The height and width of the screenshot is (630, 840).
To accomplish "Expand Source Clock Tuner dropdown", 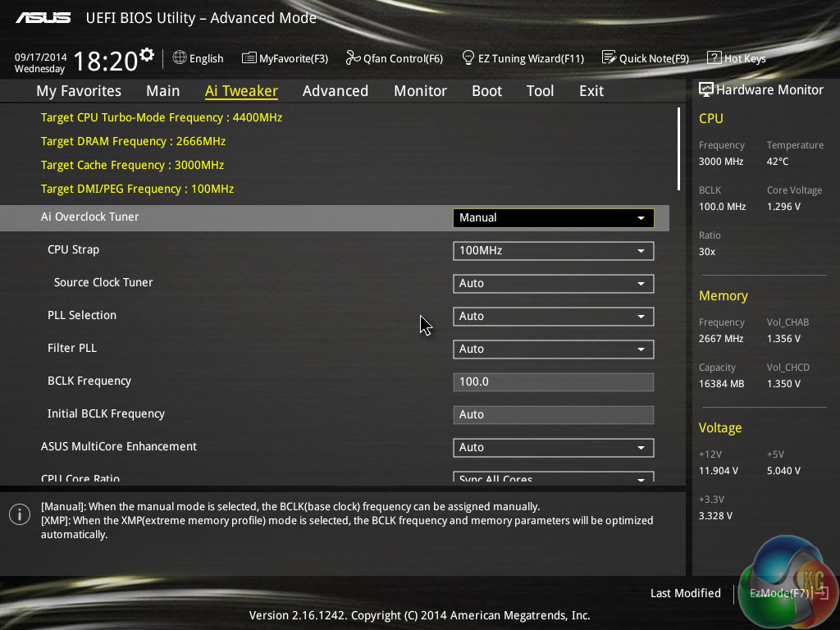I will (x=553, y=284).
